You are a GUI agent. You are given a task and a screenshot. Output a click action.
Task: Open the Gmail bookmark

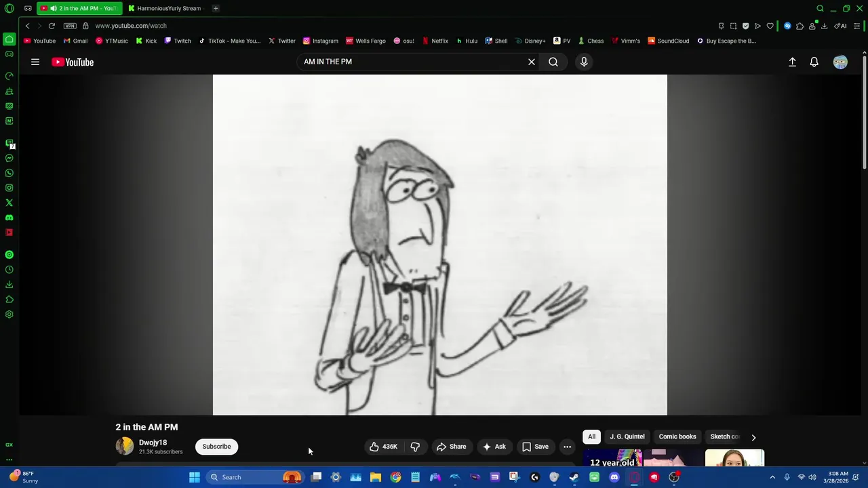[75, 41]
